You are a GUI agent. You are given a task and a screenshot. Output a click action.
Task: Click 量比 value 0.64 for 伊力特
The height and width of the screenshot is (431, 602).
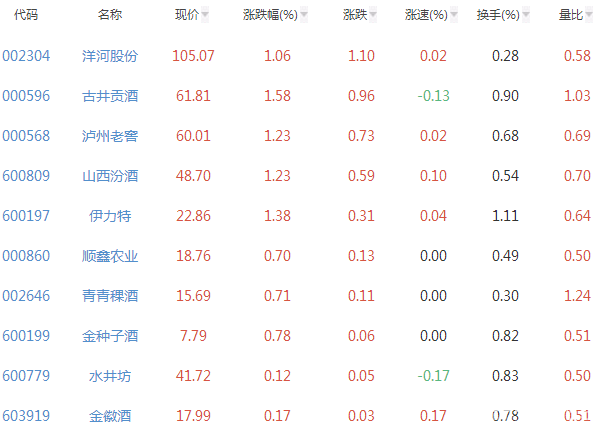click(577, 216)
